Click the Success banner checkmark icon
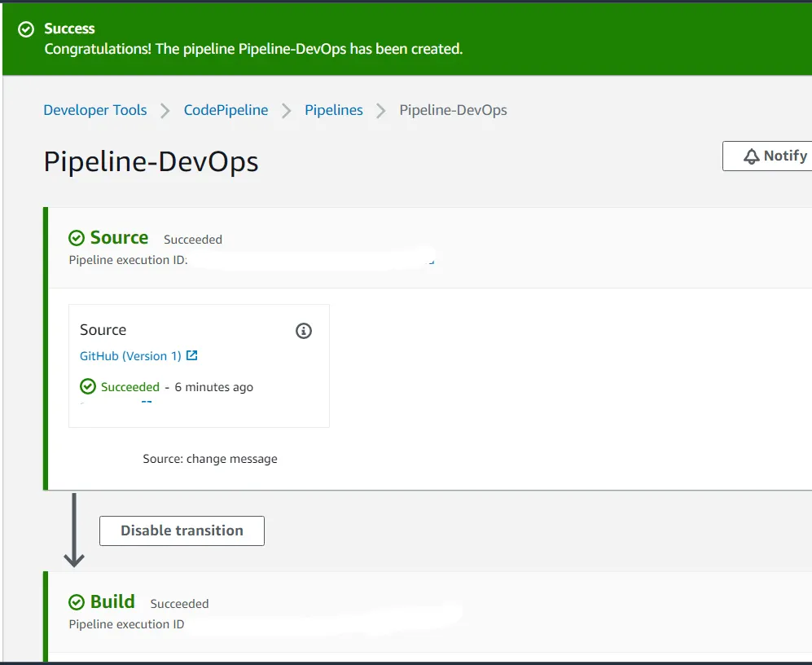Viewport: 812px width, 665px height. pos(26,29)
